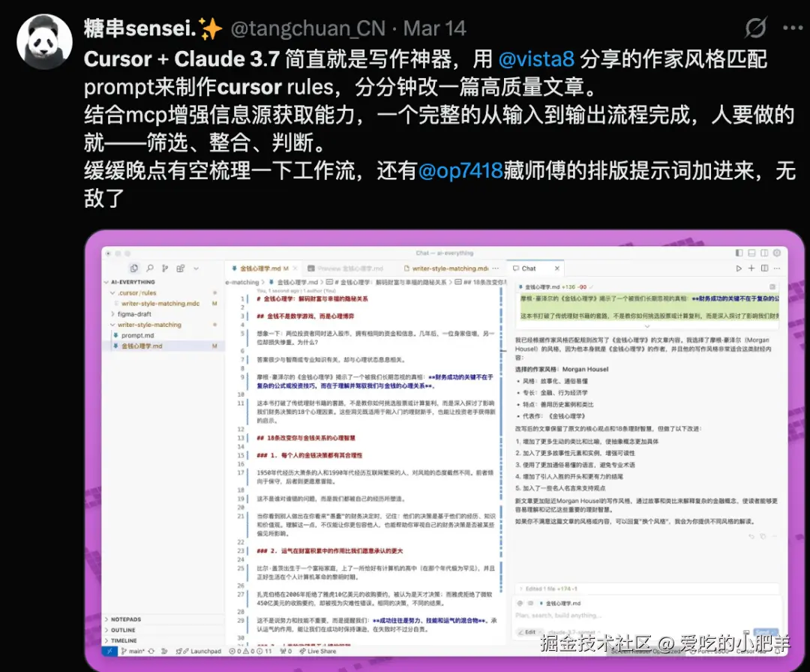The width and height of the screenshot is (810, 672).
Task: Start a new chat with plus icon
Action: [751, 268]
